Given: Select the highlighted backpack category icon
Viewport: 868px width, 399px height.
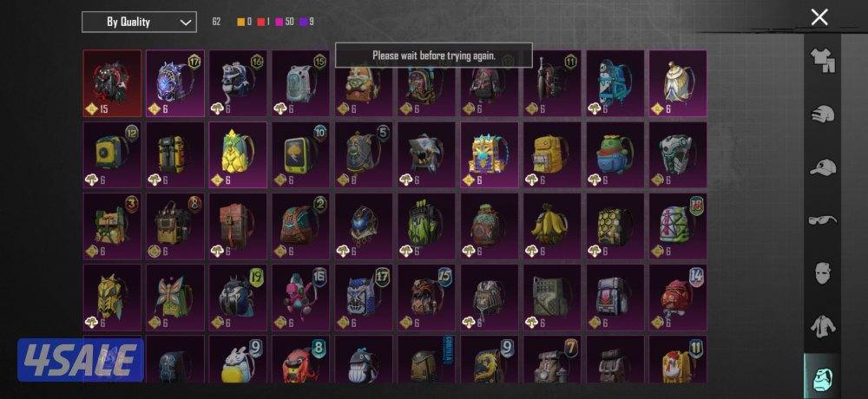Looking at the screenshot, I should coord(822,376).
